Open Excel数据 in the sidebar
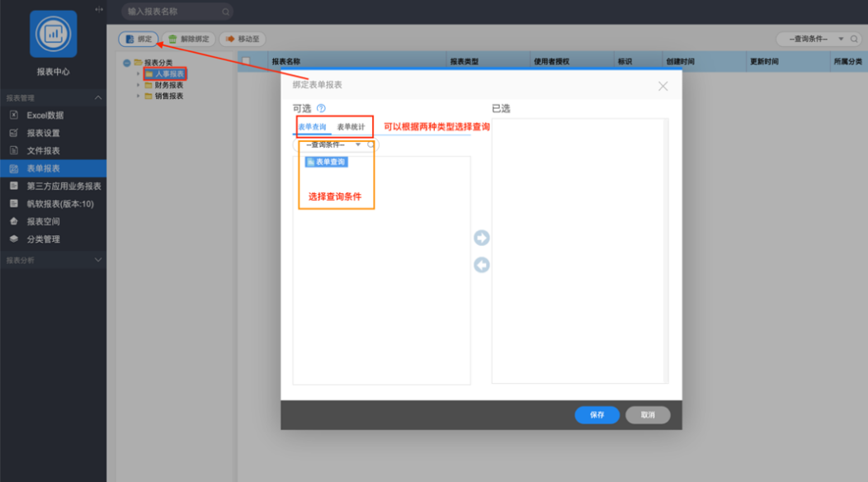 click(45, 116)
